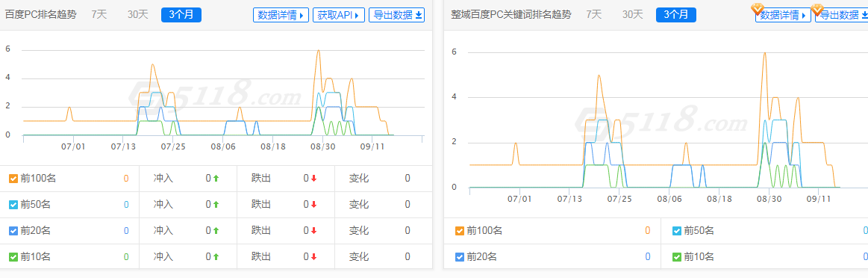
Task: Select the 30天 tab in 百度PC排名趋势
Action: point(138,15)
